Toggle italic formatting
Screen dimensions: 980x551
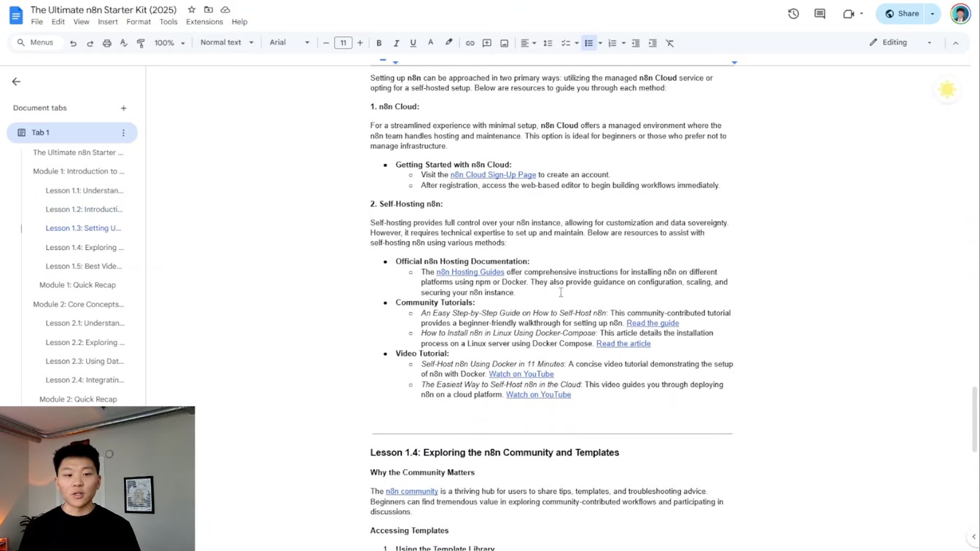coord(396,43)
